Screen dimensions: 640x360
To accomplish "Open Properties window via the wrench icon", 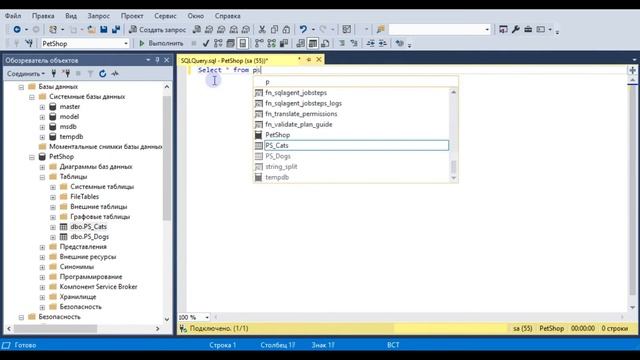I will tap(516, 29).
